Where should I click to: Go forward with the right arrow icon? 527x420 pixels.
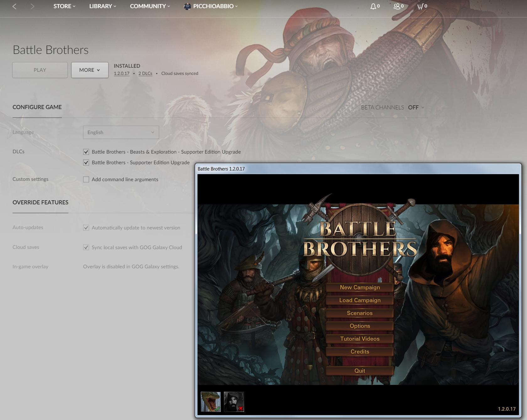[32, 6]
